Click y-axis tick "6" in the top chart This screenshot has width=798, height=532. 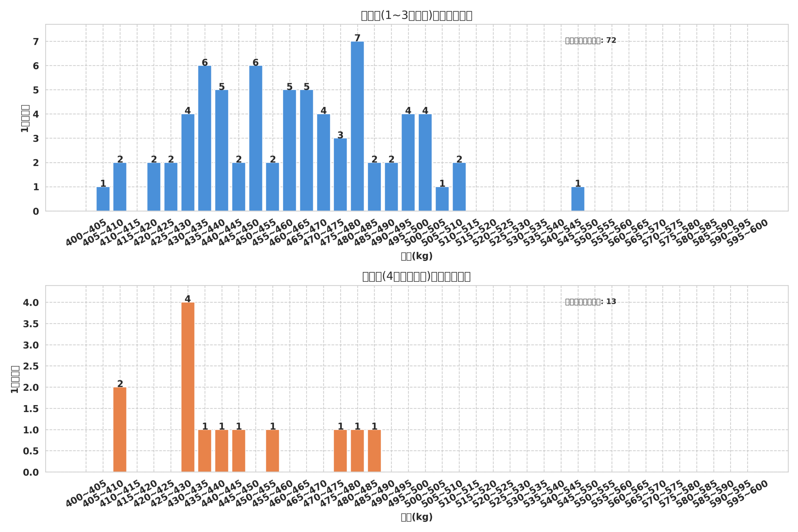[x=36, y=66]
